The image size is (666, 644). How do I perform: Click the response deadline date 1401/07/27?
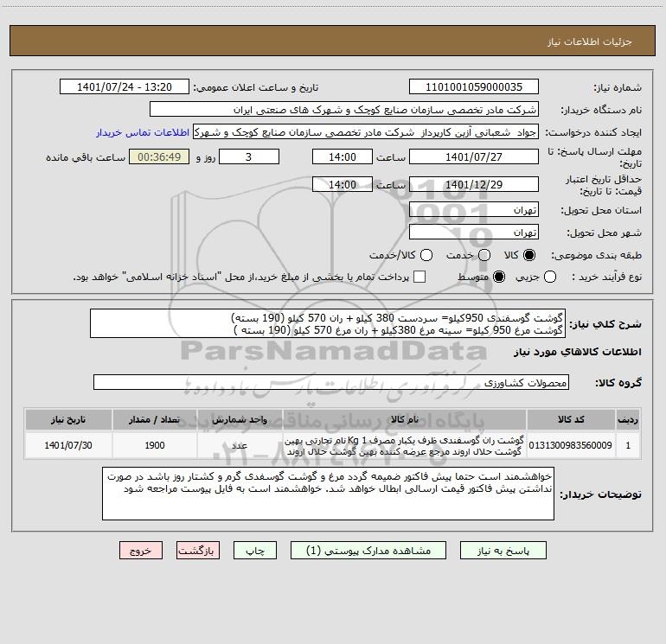(x=474, y=156)
